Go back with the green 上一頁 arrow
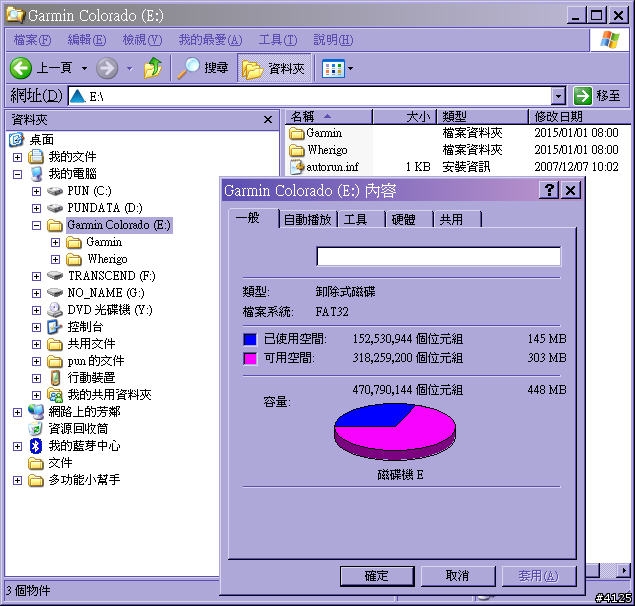 pyautogui.click(x=20, y=68)
